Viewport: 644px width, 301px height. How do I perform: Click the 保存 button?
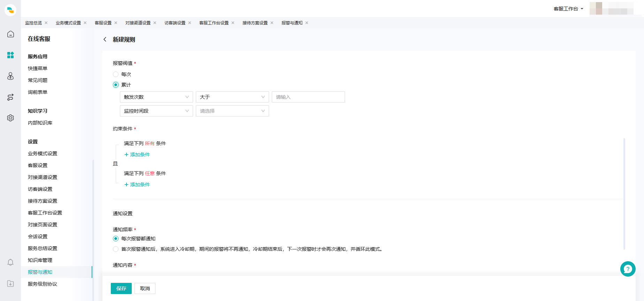tap(121, 288)
